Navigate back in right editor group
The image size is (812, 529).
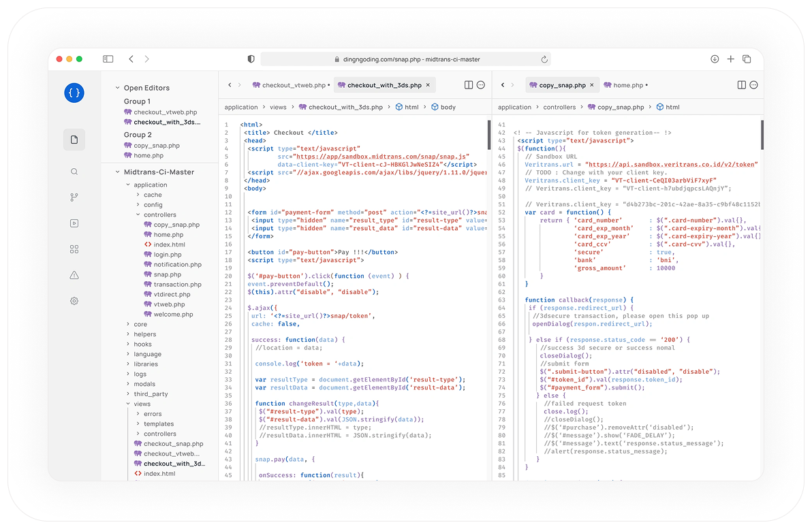[x=502, y=85]
